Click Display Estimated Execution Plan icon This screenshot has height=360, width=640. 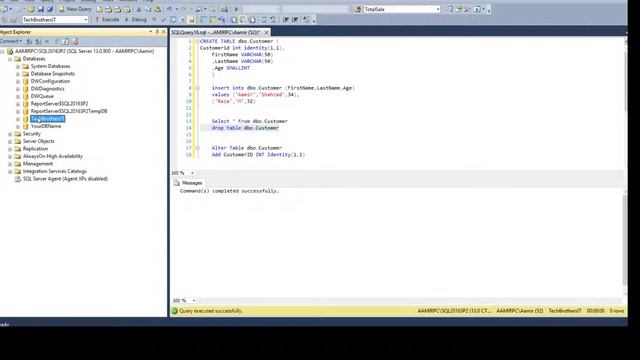173,19
